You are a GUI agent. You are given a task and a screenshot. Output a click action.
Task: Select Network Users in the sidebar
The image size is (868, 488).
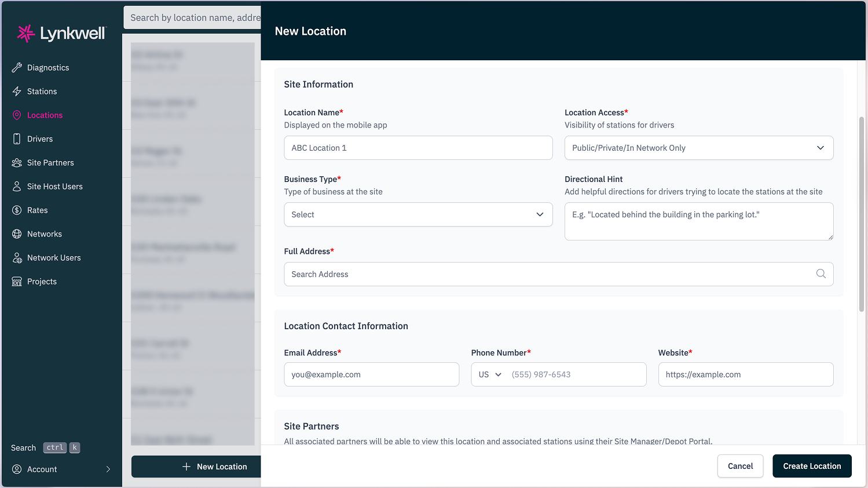click(x=17, y=257)
